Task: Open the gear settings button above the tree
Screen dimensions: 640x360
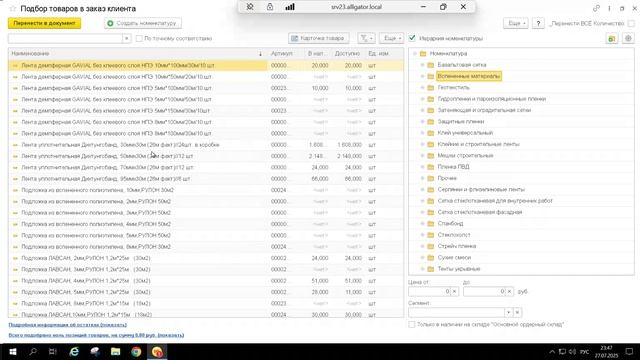Action: [628, 38]
